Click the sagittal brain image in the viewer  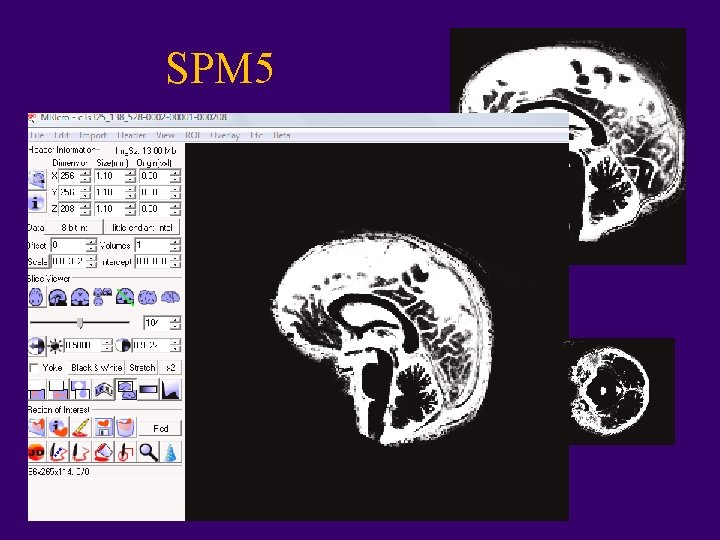coord(381,340)
